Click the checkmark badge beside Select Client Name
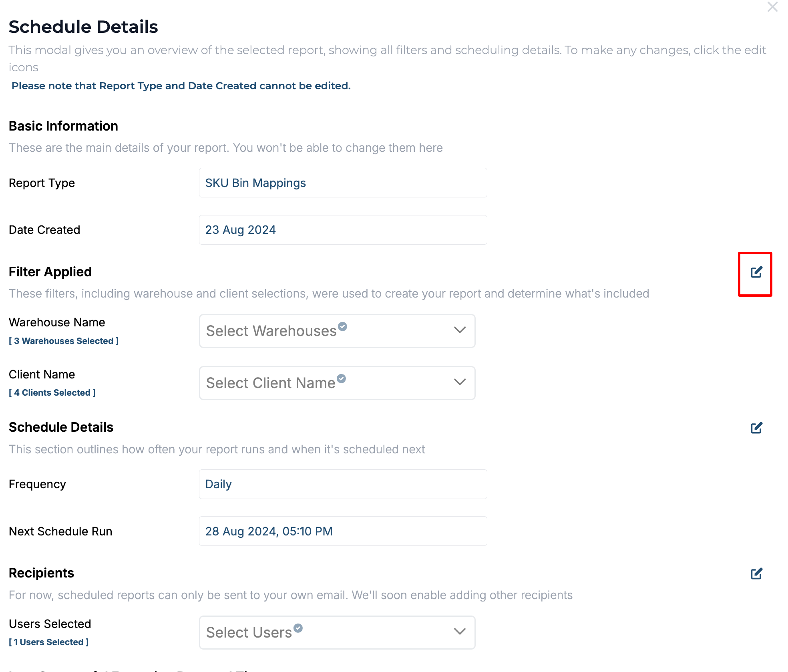The image size is (788, 672). [x=341, y=378]
